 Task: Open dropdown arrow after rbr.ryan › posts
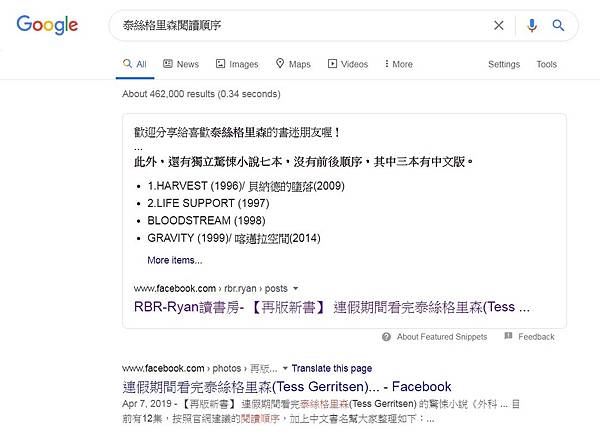(x=295, y=289)
